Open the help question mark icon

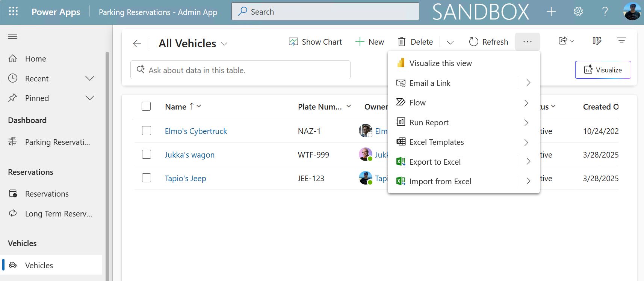pyautogui.click(x=605, y=12)
